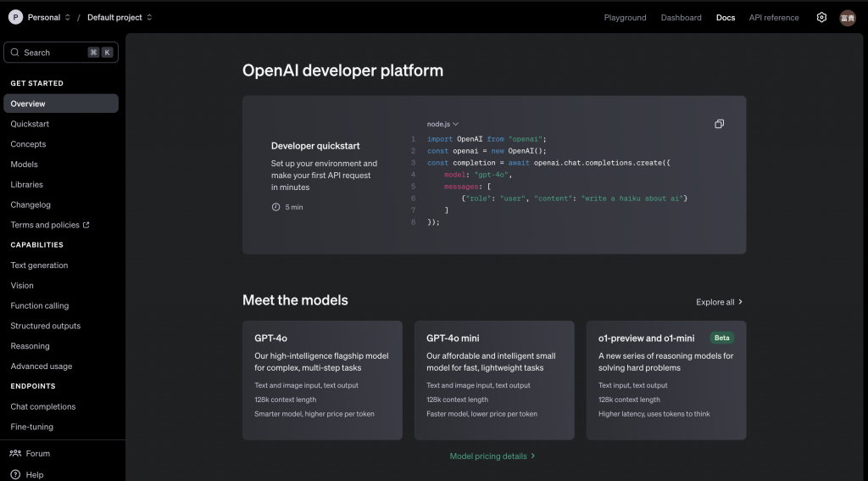The image size is (868, 481).
Task: Open Chat completions in the sidebar
Action: 43,406
